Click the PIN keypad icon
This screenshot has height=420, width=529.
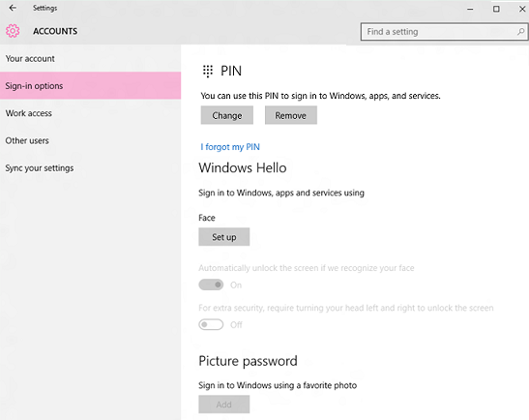[208, 72]
